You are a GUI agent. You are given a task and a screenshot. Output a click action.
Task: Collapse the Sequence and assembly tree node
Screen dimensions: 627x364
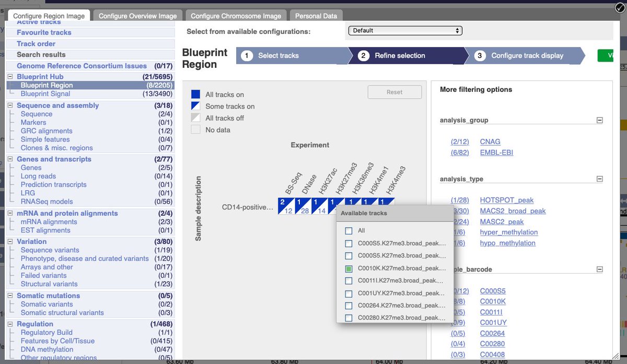[x=10, y=105]
